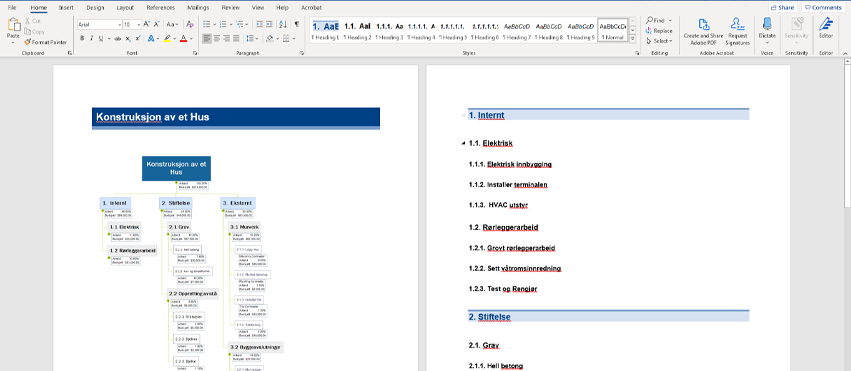Cut the selected text
Viewport: 851px width, 371px height.
click(x=33, y=21)
